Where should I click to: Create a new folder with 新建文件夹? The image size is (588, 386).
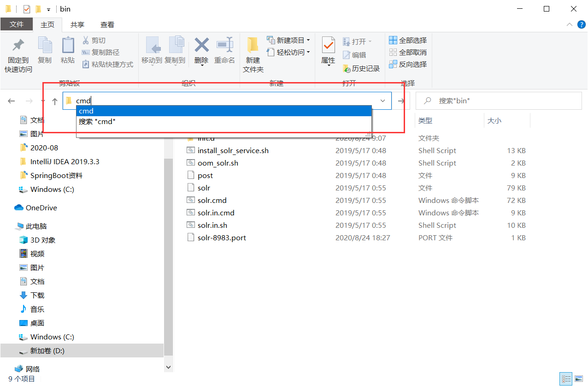click(x=253, y=52)
